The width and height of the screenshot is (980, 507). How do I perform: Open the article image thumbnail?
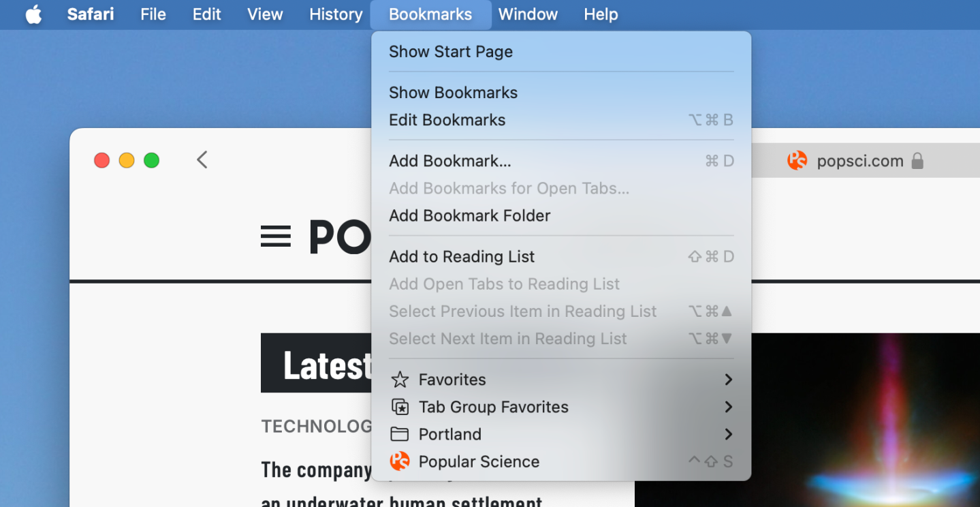click(807, 420)
